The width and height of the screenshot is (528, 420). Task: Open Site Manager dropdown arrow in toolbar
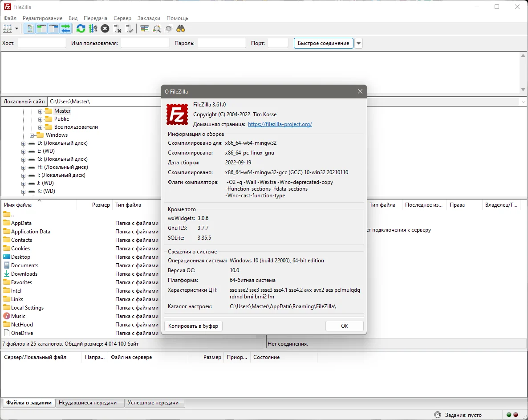click(x=16, y=29)
